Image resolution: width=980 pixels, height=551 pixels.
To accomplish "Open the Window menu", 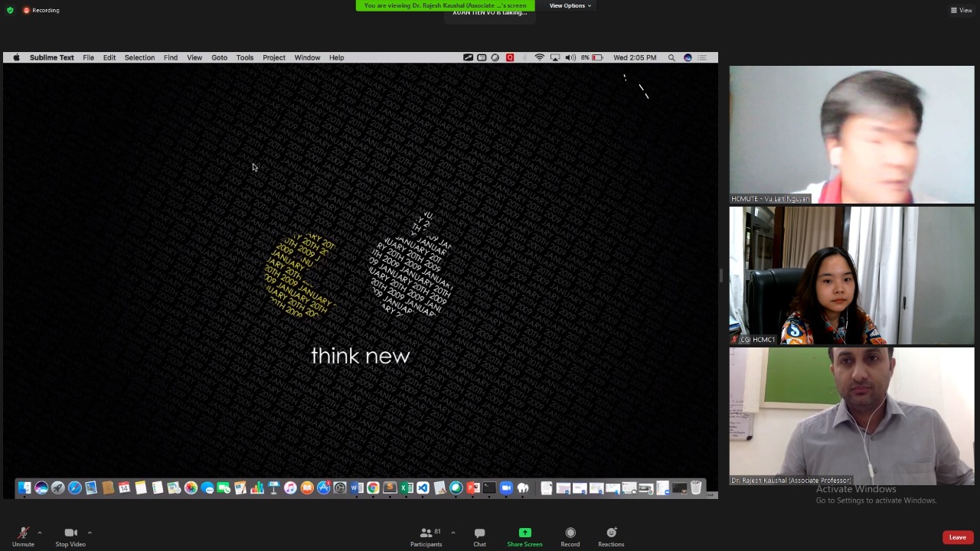I will point(307,57).
